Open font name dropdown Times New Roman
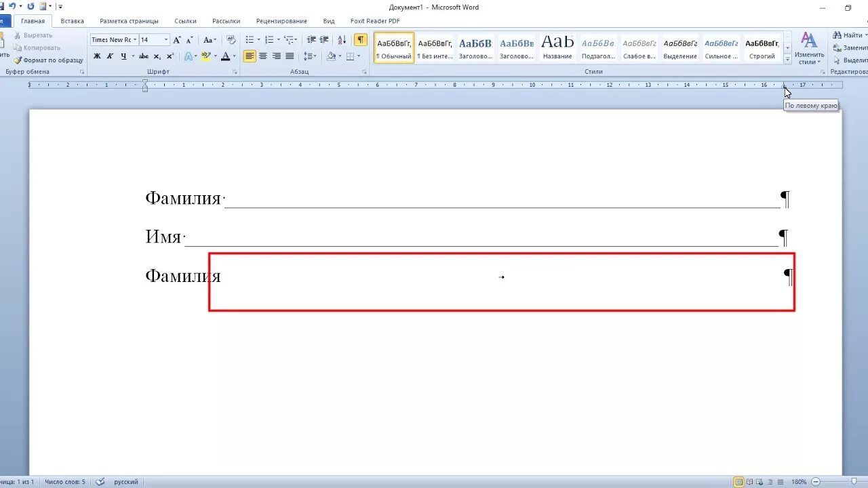The width and height of the screenshot is (868, 488). click(x=135, y=40)
